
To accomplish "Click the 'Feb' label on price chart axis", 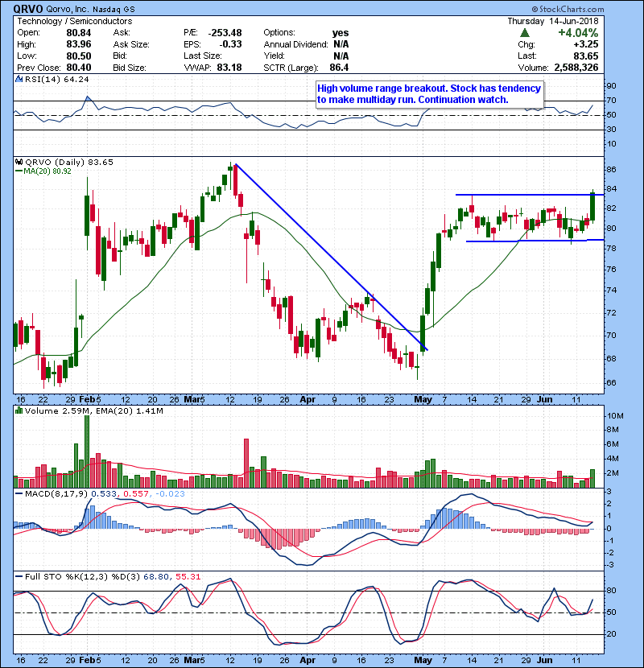I will point(88,400).
